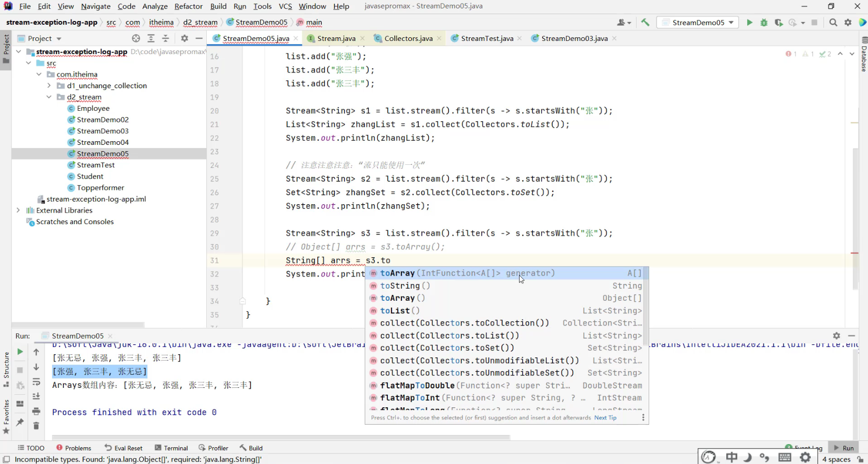Open Run panel settings gear
The width and height of the screenshot is (868, 464).
837,336
